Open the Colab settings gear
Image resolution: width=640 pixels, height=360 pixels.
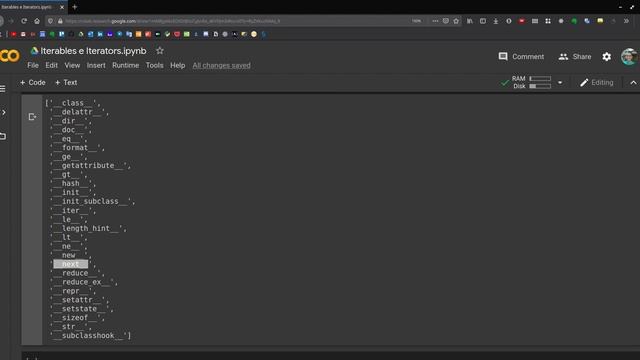point(607,57)
